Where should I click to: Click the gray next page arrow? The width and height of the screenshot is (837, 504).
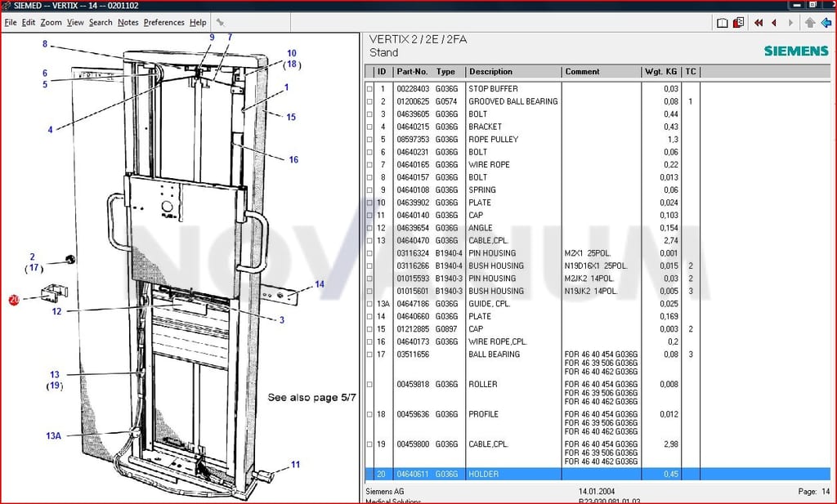pyautogui.click(x=791, y=23)
